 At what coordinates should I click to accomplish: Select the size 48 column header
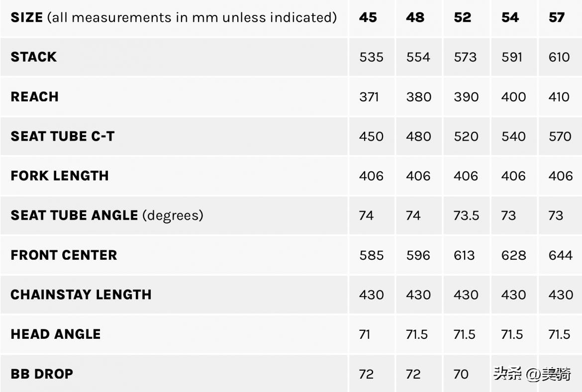[415, 17]
